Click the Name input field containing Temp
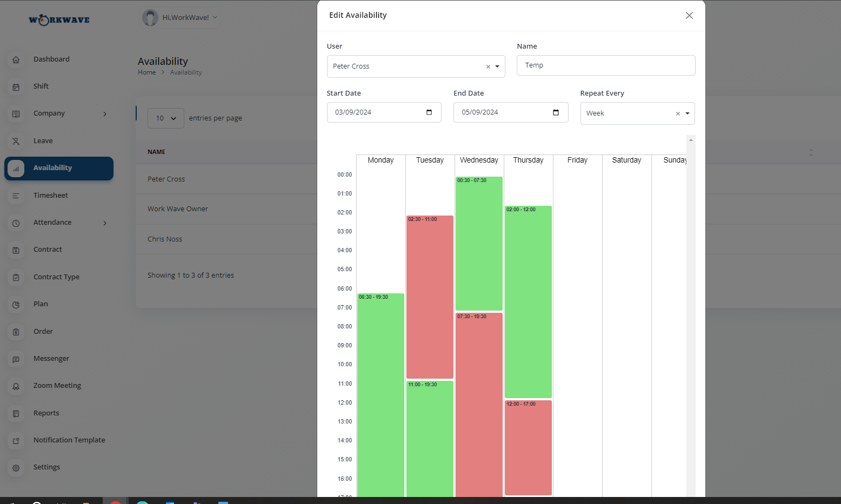 606,65
